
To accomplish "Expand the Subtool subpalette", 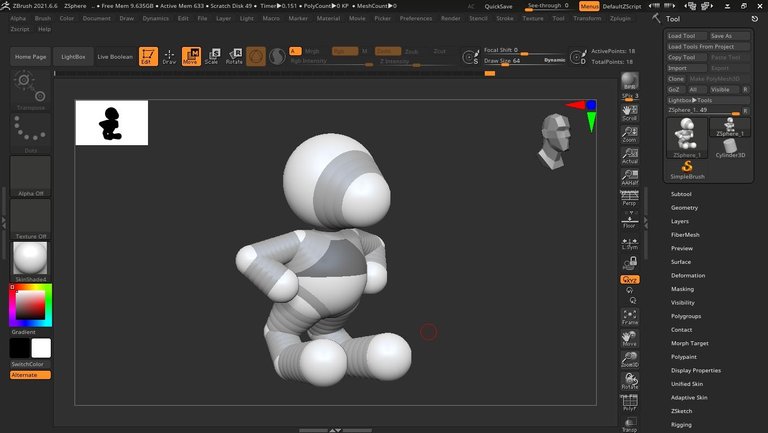I will 681,194.
